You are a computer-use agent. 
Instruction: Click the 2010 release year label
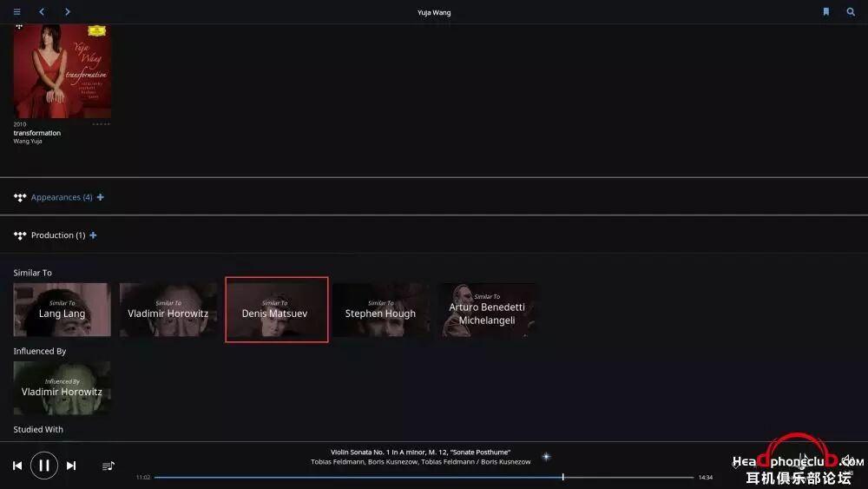click(x=20, y=124)
